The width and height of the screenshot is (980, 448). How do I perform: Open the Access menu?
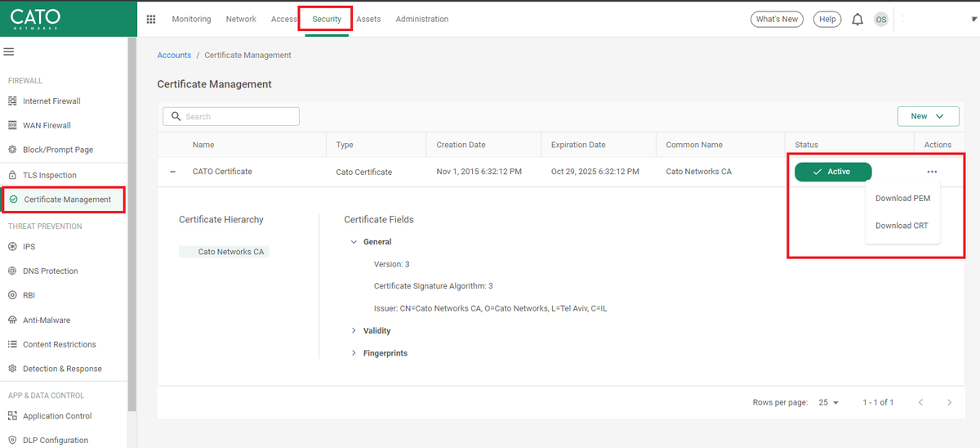coord(283,19)
